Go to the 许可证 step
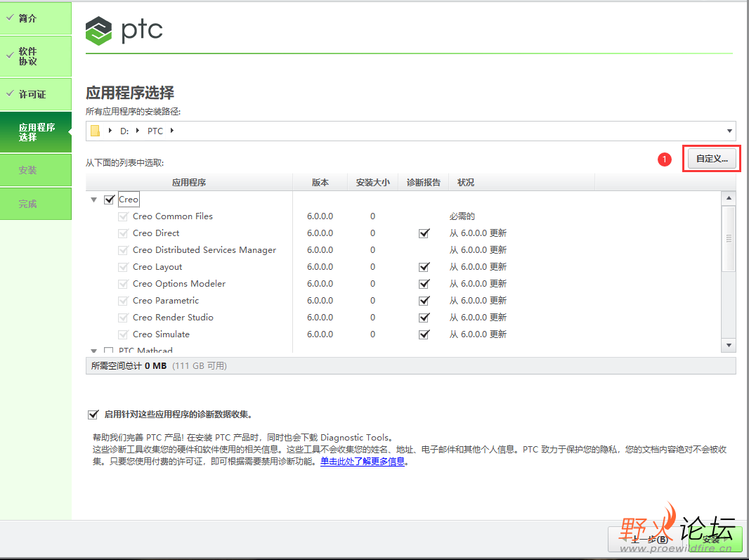This screenshot has height=560, width=749. [36, 94]
